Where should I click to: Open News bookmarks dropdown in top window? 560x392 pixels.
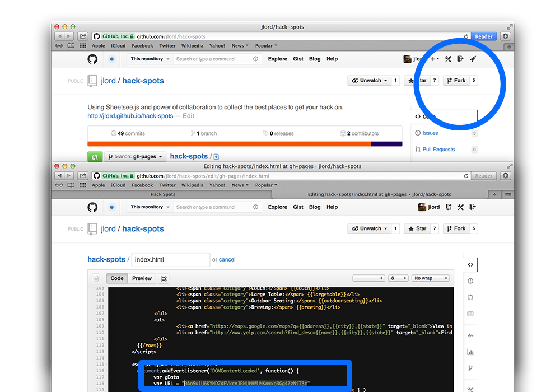(240, 46)
